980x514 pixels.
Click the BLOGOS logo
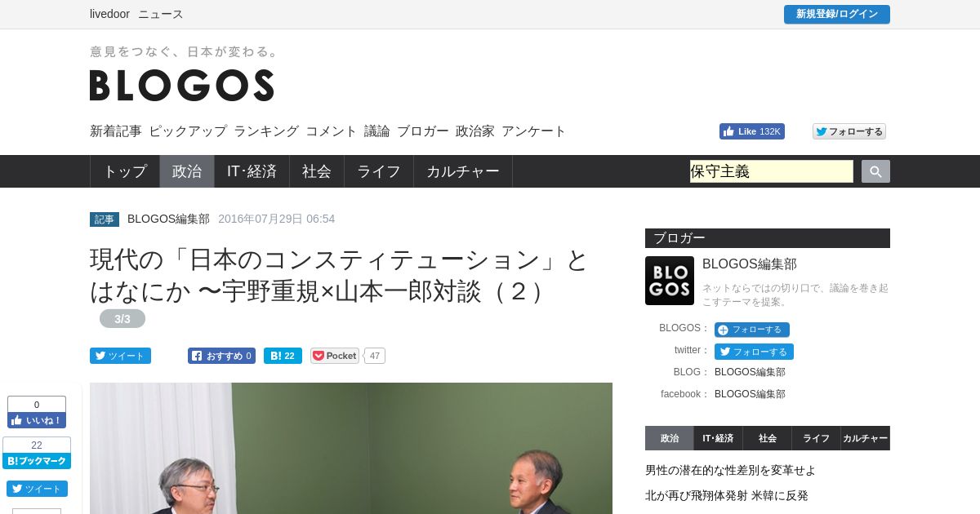point(181,85)
